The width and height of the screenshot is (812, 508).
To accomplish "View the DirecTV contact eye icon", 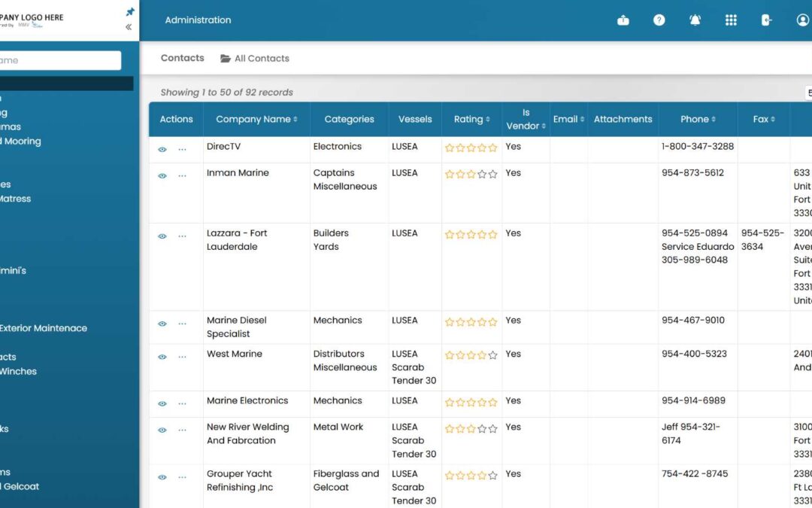I will (162, 149).
